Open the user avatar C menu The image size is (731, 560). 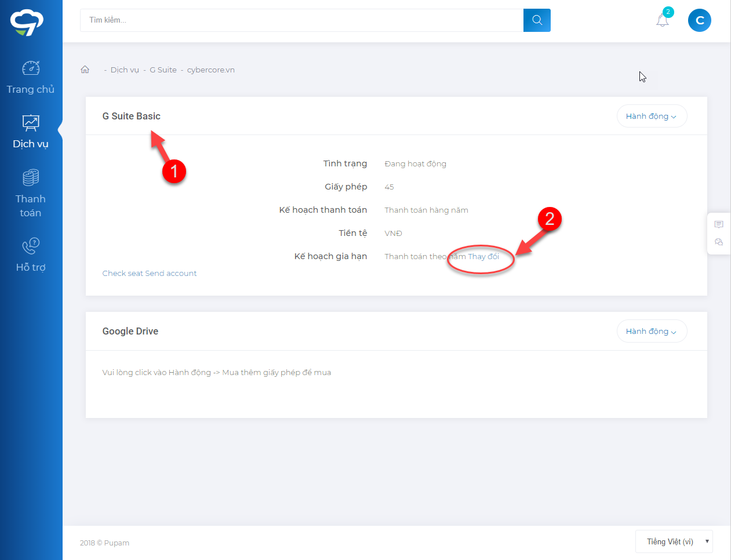click(700, 20)
